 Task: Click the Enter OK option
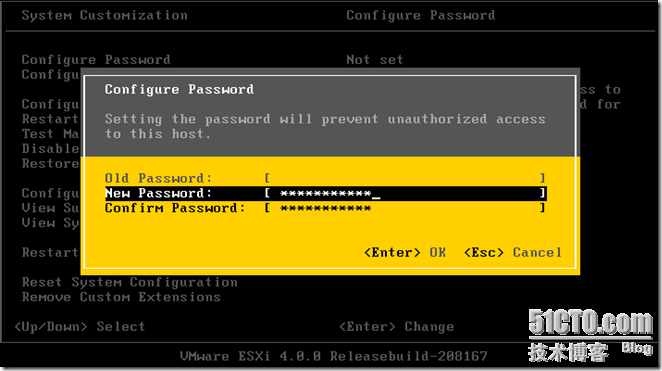[x=404, y=252]
